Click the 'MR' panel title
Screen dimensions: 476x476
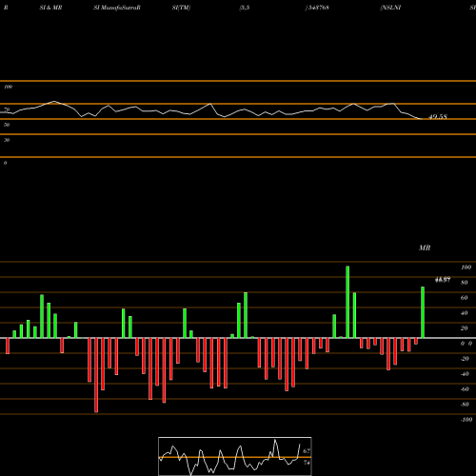425,248
